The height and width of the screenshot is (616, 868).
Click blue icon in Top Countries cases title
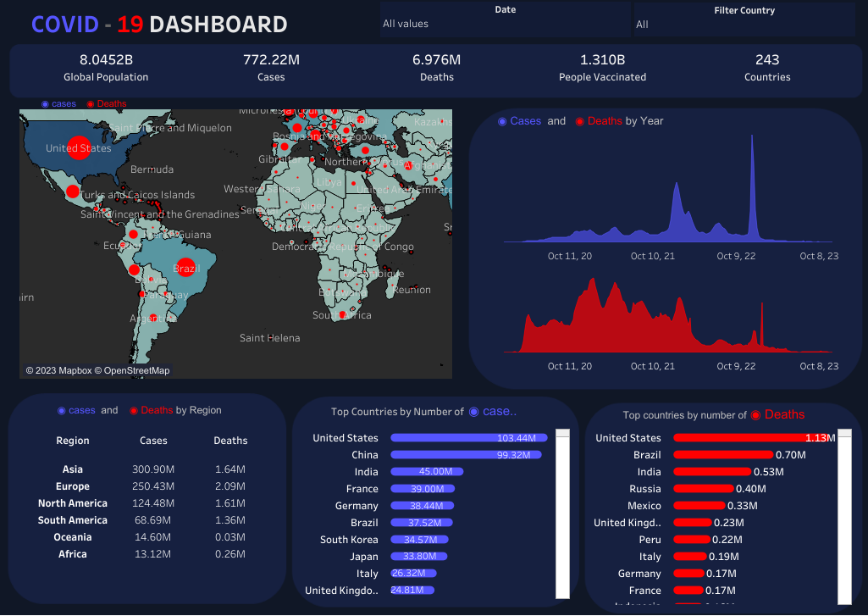coord(473,412)
